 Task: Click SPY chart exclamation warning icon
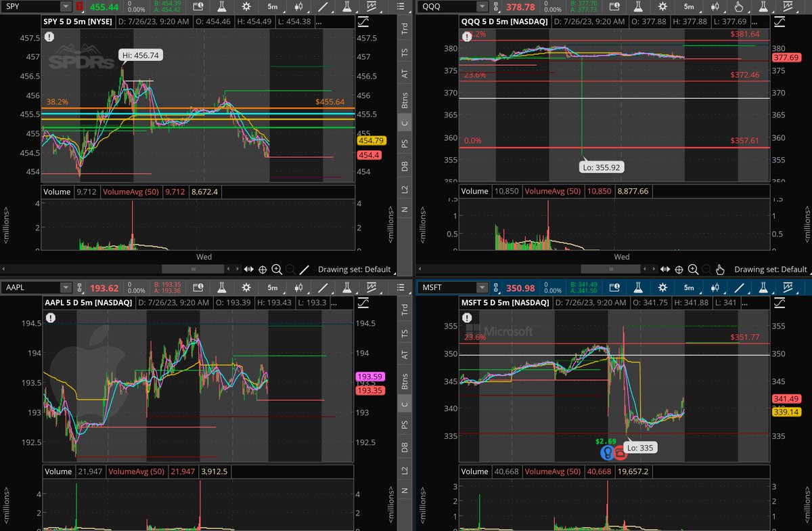click(50, 36)
